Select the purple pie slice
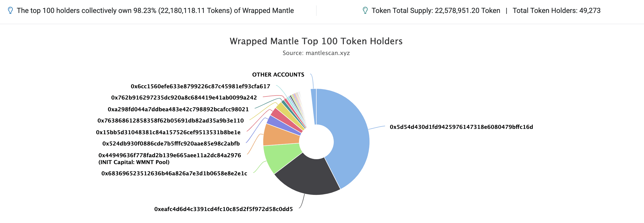This screenshot has height=223, width=644. coord(284,124)
